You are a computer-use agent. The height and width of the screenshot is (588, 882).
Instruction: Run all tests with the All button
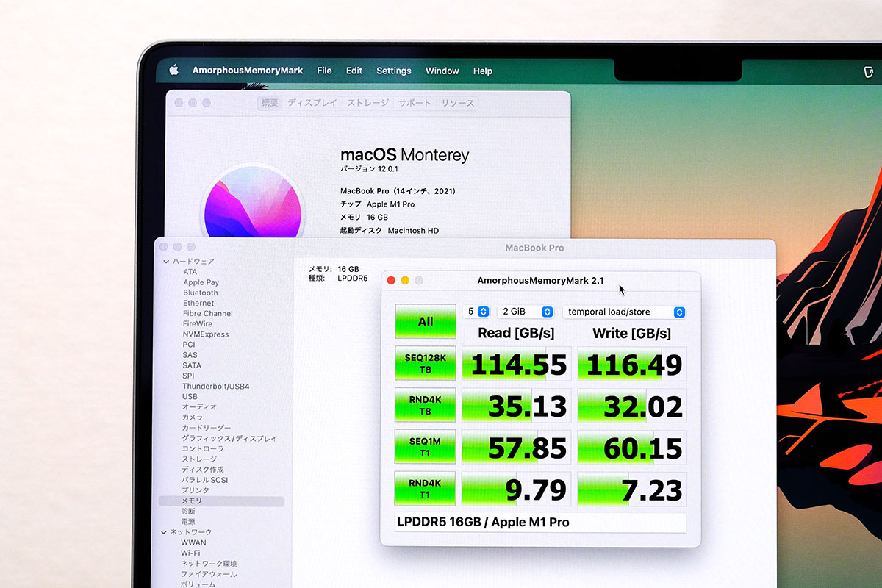[426, 322]
